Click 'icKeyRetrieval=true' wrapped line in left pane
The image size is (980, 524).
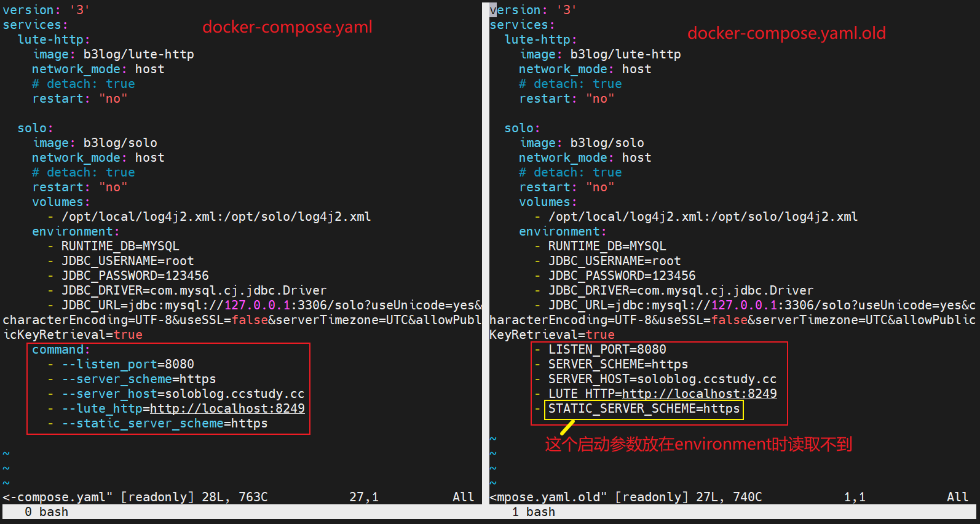click(73, 335)
